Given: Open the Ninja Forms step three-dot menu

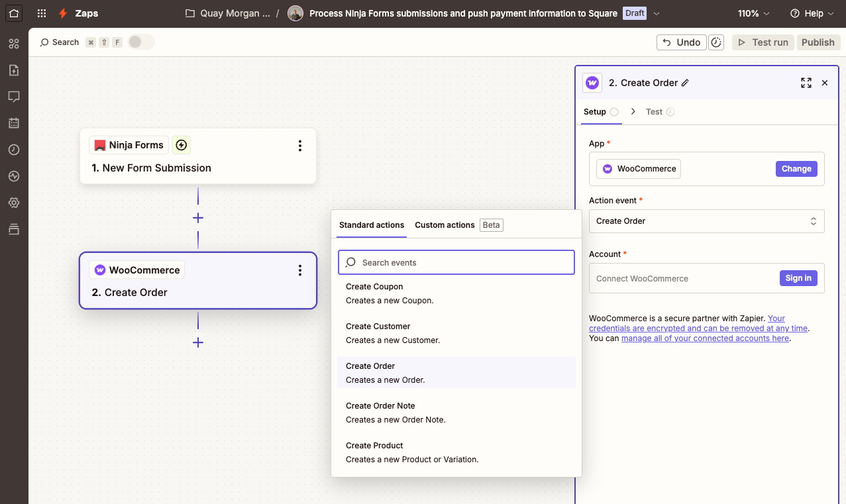Looking at the screenshot, I should (x=300, y=146).
